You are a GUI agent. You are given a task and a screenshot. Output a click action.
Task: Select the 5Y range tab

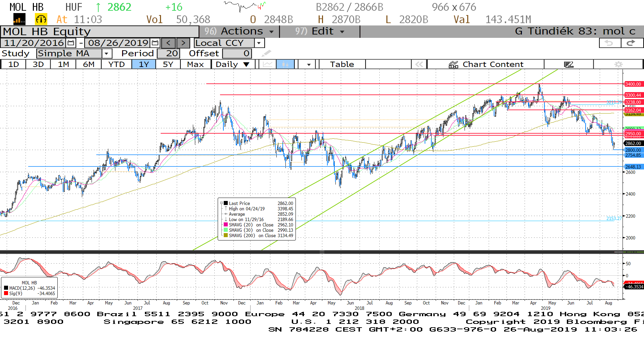point(168,64)
